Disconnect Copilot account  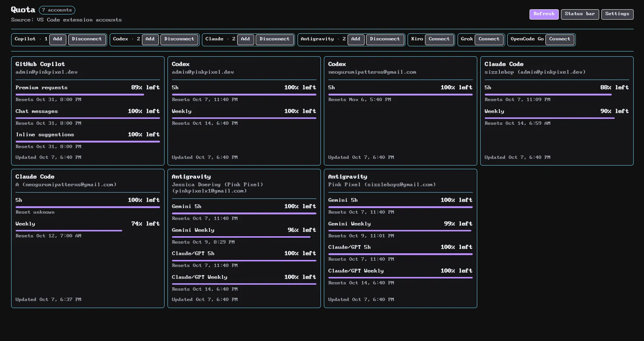87,39
